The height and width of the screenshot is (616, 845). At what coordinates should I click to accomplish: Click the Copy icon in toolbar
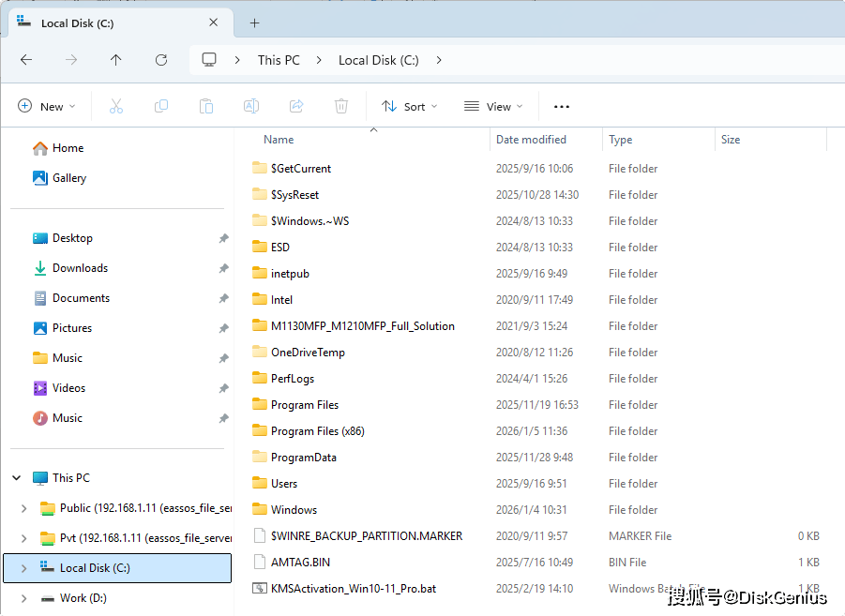pyautogui.click(x=161, y=107)
